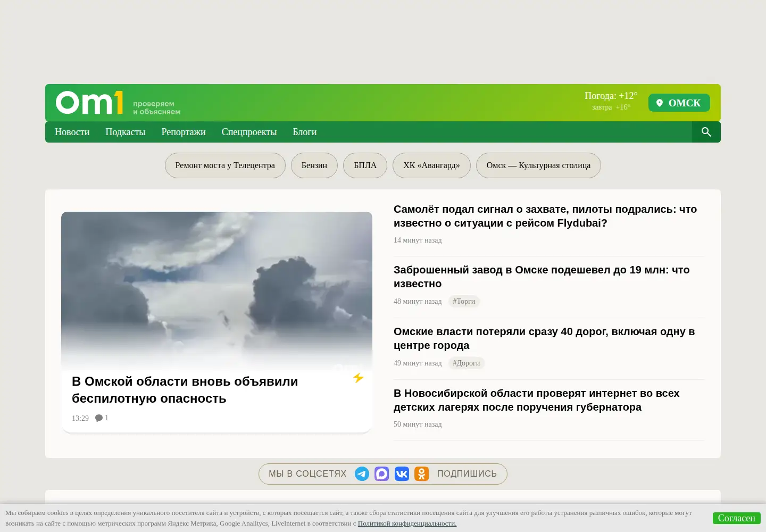The image size is (766, 532).
Task: Click the #Дороги hashtag
Action: (x=467, y=363)
